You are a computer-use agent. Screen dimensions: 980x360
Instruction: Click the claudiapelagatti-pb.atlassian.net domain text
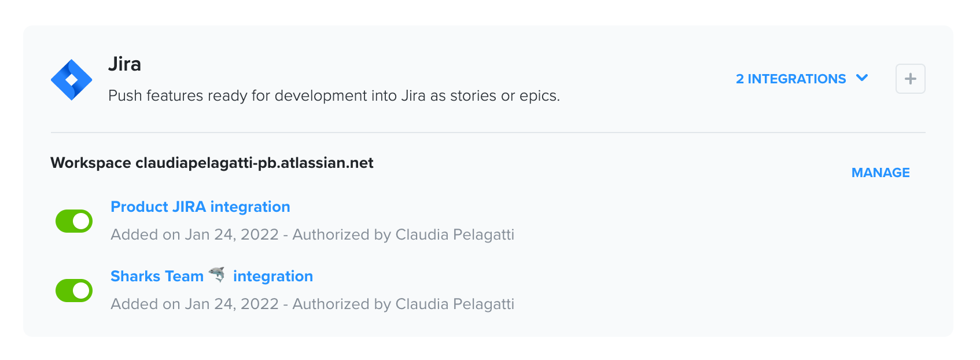pyautogui.click(x=255, y=163)
